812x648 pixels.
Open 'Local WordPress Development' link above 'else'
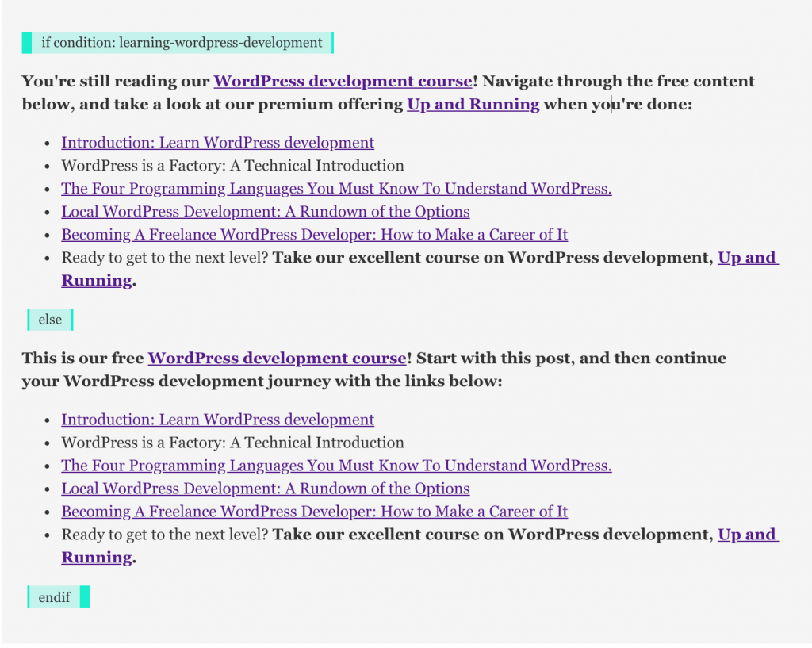tap(266, 211)
